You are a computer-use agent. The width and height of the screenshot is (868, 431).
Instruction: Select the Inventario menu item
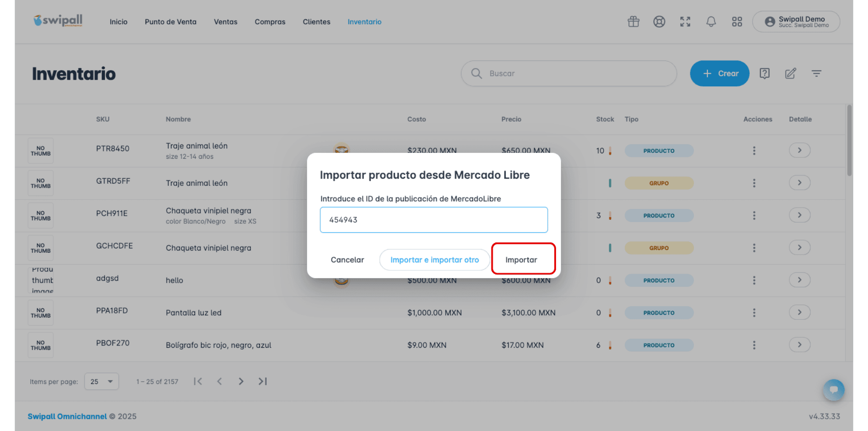(x=364, y=22)
